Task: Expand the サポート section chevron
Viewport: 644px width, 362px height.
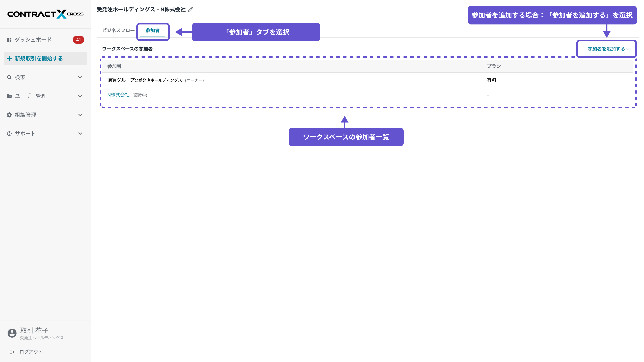Action: point(80,133)
